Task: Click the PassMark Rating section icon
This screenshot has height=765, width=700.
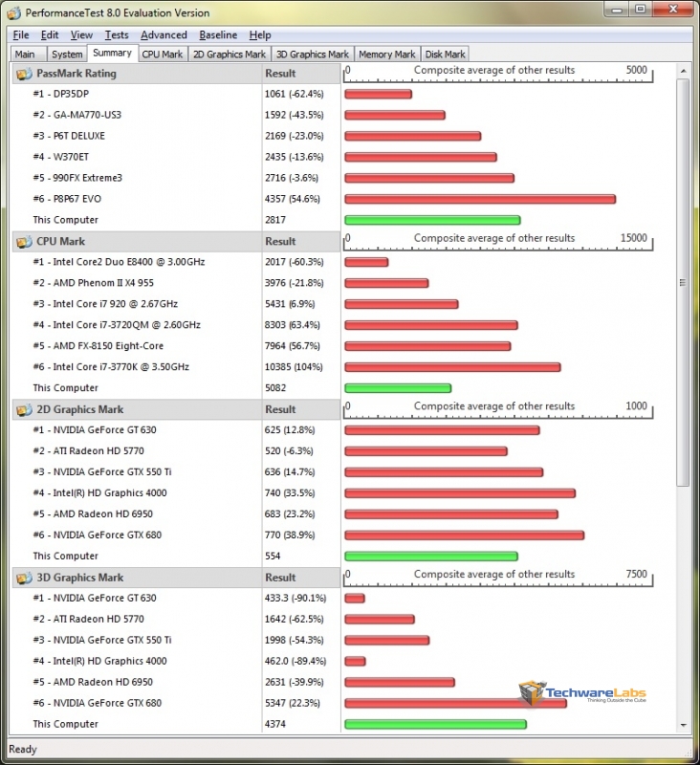Action: tap(25, 75)
